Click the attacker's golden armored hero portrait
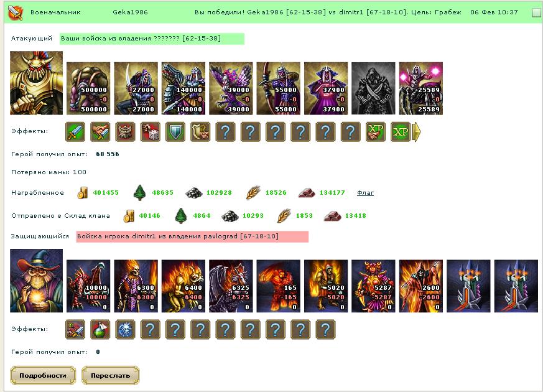This screenshot has width=543, height=392. (x=36, y=83)
